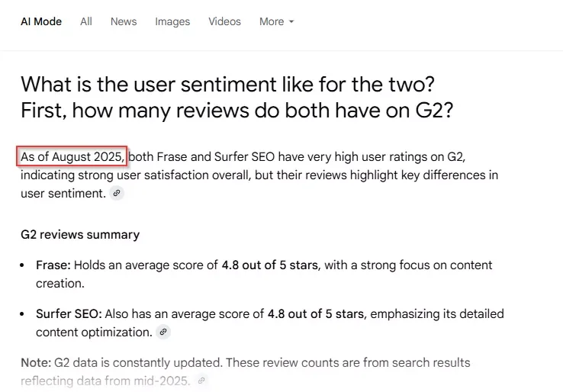This screenshot has width=563, height=392.
Task: Click the highlighted "As of August 2025" text
Action: coord(72,157)
